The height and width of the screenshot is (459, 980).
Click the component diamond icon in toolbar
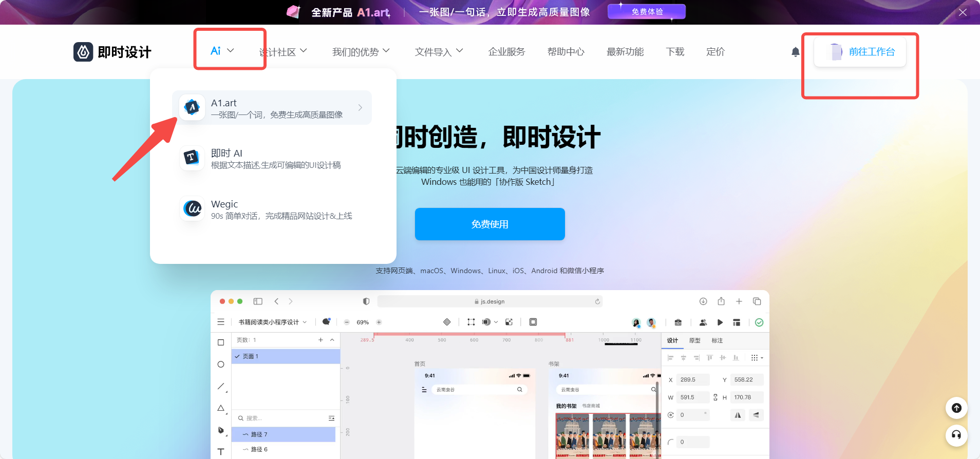447,322
